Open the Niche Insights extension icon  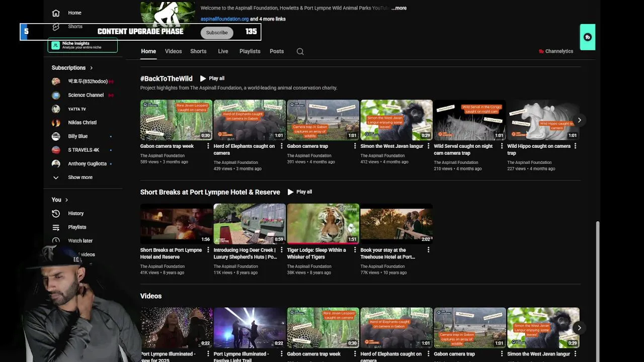[x=55, y=45]
